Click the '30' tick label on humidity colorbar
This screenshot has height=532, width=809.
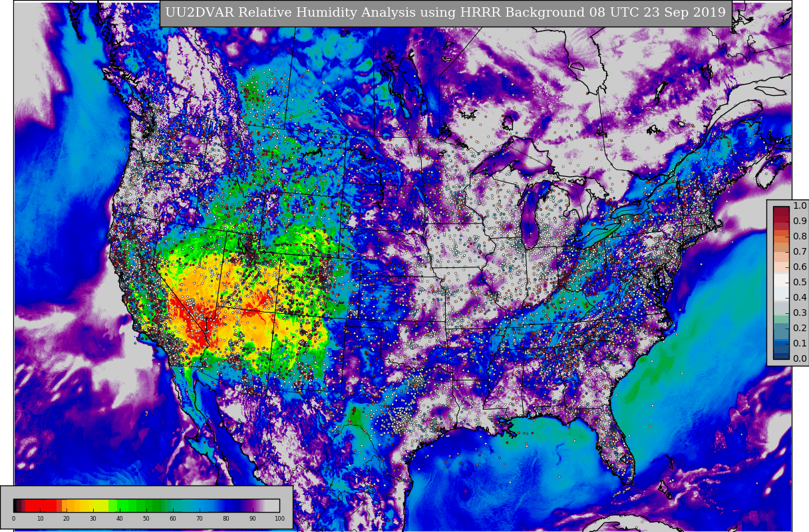pos(93,519)
